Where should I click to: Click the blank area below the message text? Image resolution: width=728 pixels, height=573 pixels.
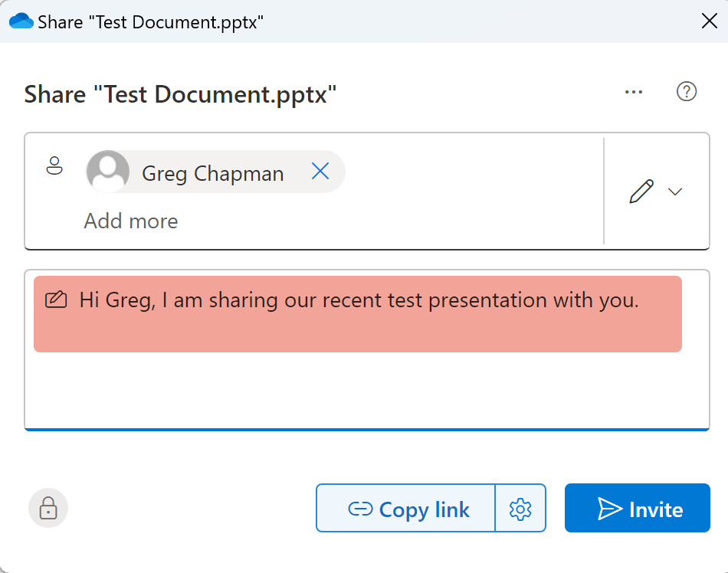tap(366, 391)
